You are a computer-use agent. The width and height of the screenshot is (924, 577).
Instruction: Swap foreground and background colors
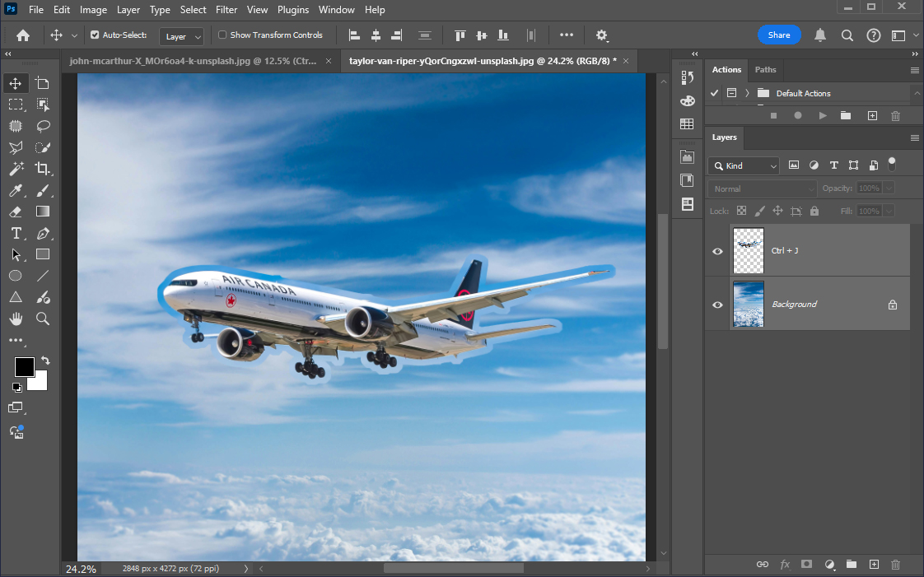coord(45,360)
